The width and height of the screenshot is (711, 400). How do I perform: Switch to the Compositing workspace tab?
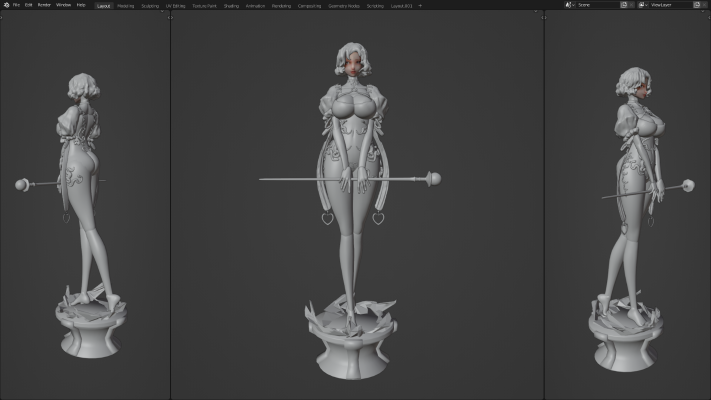click(x=309, y=5)
